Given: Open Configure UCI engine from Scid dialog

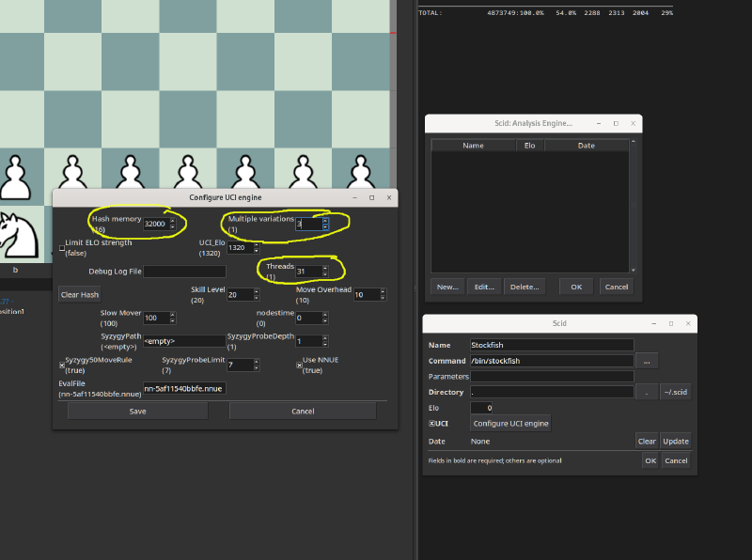Looking at the screenshot, I should click(510, 424).
